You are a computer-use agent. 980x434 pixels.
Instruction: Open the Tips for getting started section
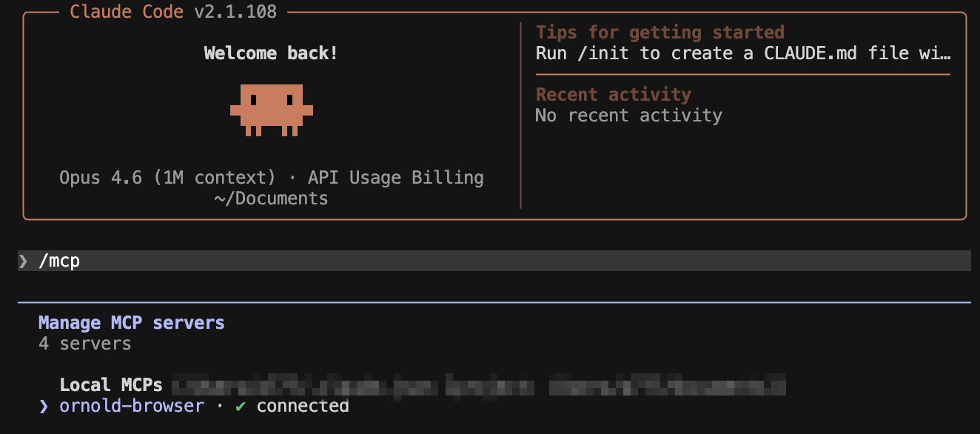coord(660,32)
